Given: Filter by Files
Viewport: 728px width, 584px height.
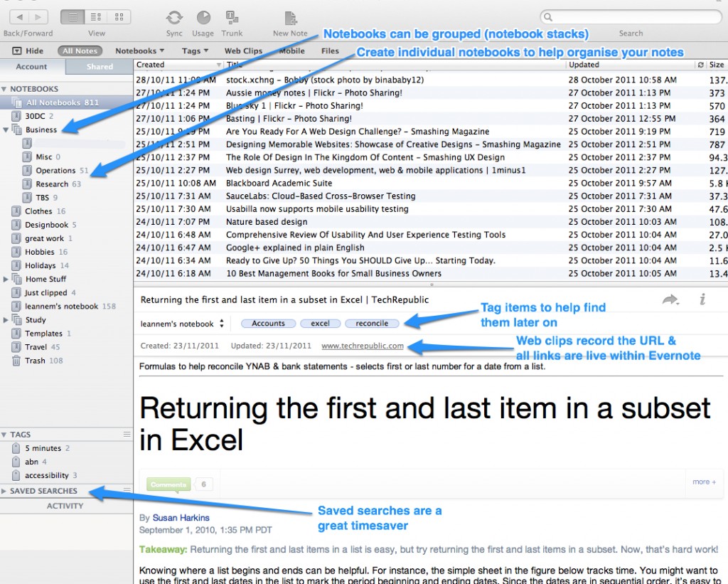Looking at the screenshot, I should 330,51.
